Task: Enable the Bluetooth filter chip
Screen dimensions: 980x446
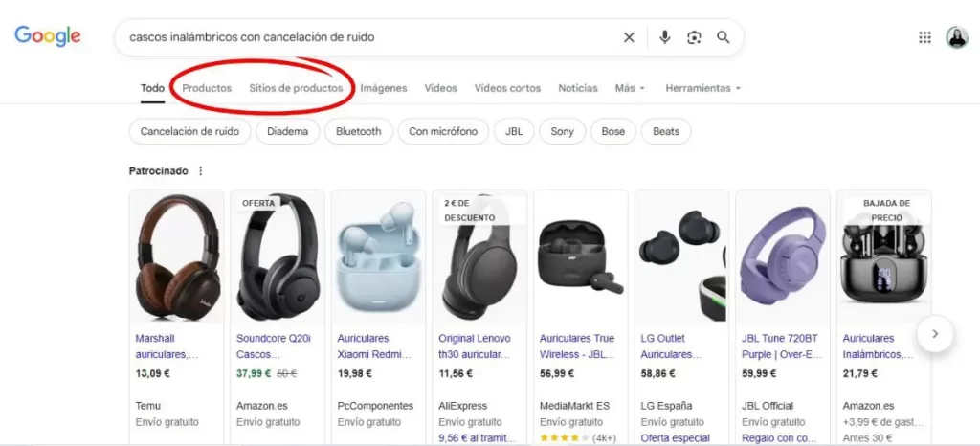Action: (x=358, y=131)
